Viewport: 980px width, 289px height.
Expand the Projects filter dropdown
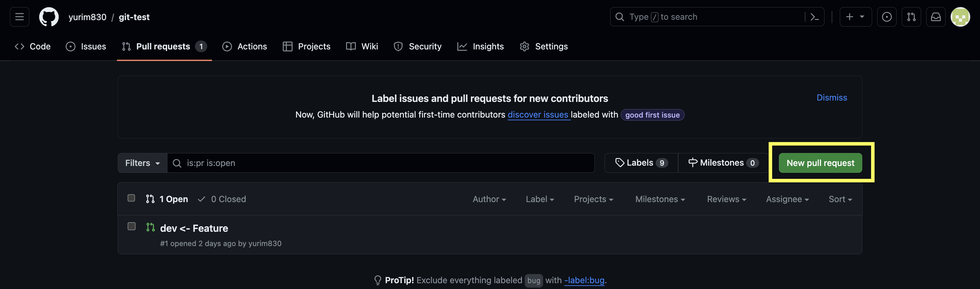pyautogui.click(x=593, y=199)
